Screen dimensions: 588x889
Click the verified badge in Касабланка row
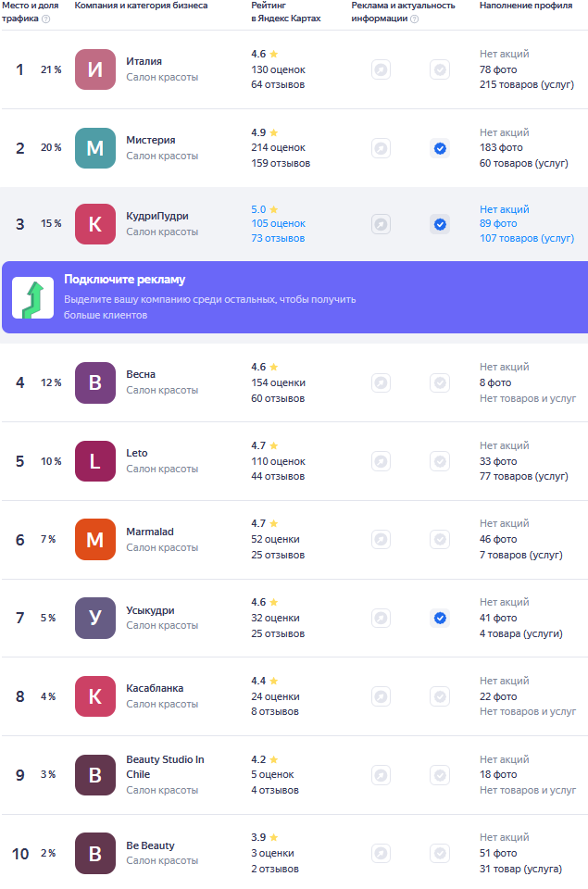point(440,696)
